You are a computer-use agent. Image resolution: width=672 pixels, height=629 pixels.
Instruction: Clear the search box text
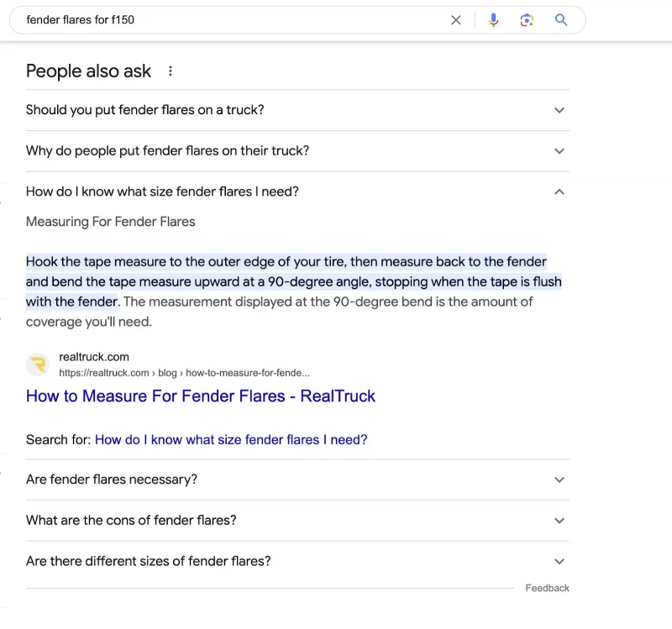[x=455, y=20]
